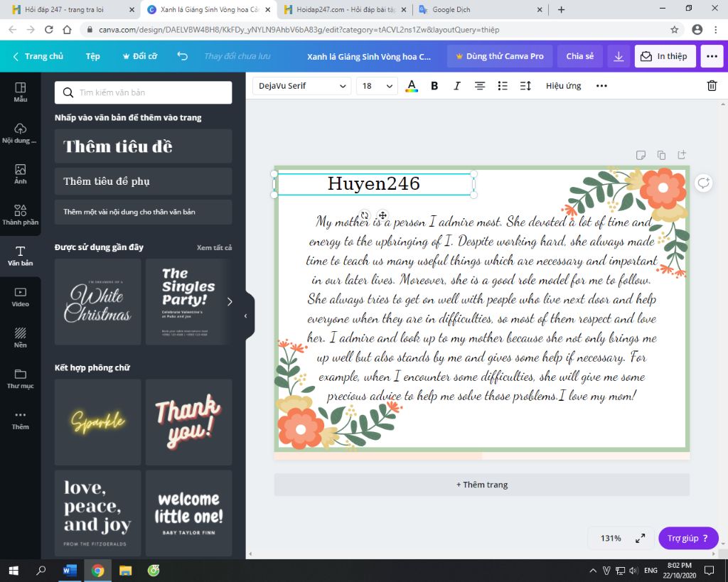The height and width of the screenshot is (582, 728).
Task: Collapse the side panel arrow
Action: [245, 316]
